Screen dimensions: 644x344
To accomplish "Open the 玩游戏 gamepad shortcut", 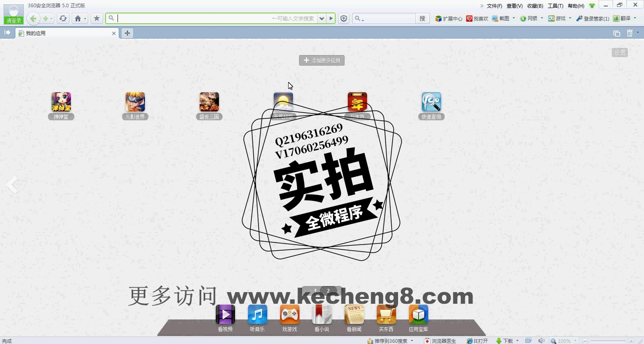I will (290, 314).
